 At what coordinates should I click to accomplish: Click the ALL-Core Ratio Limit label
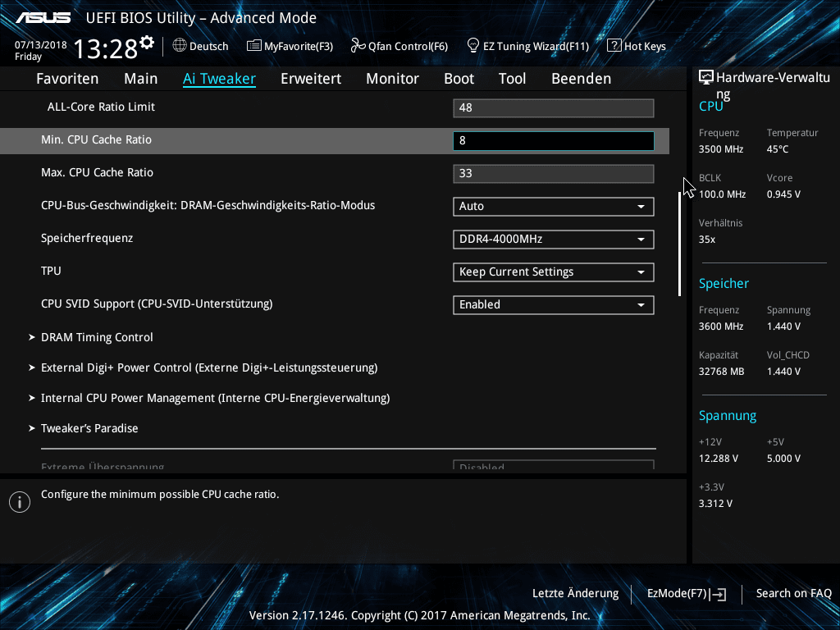tap(101, 107)
